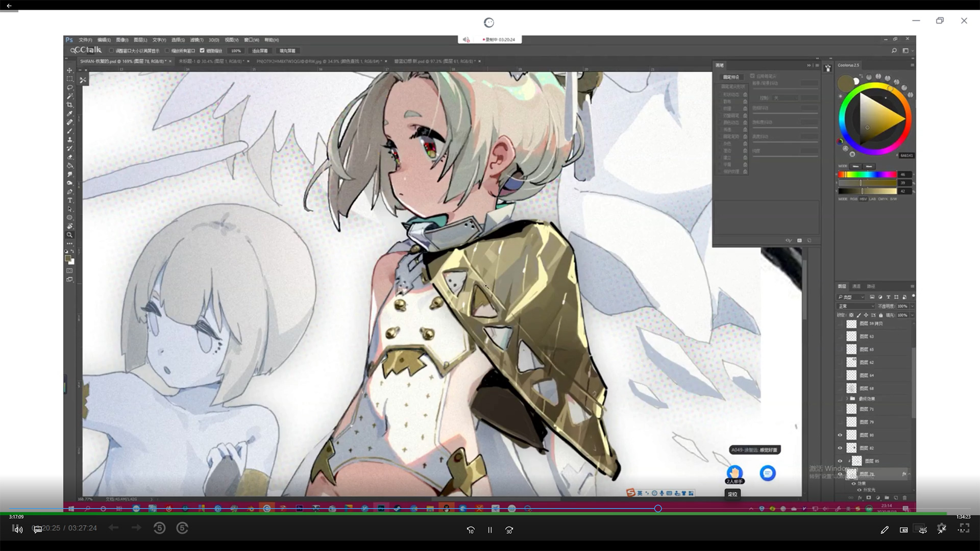Screen dimensions: 980x551
Task: Collapse brush panel with double-arrow icon
Action: pos(809,65)
